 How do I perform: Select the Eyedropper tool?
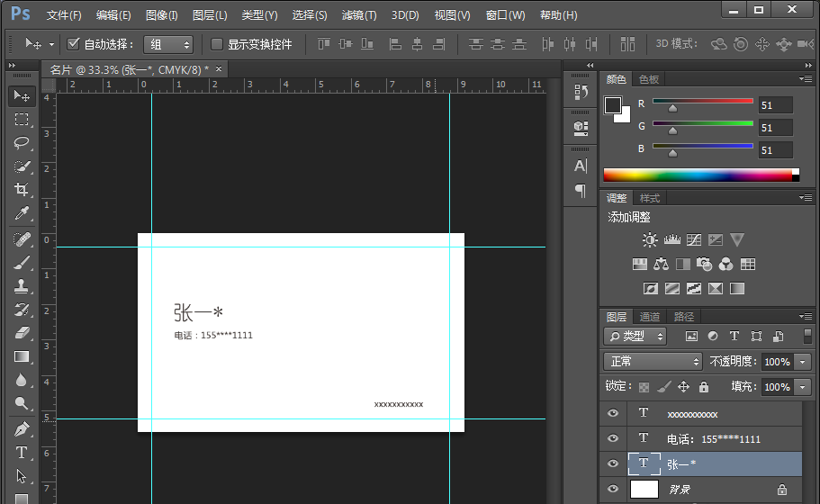point(22,213)
